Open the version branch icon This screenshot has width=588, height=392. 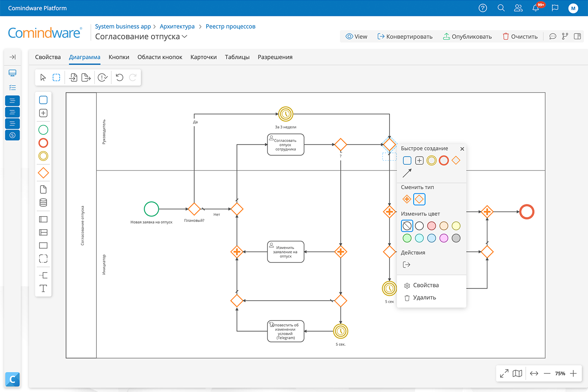[565, 36]
